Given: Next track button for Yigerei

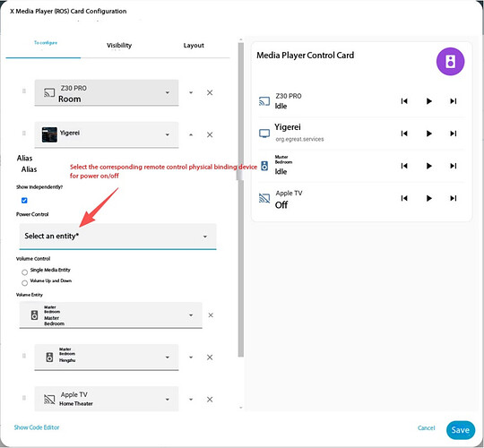Looking at the screenshot, I should coord(454,134).
